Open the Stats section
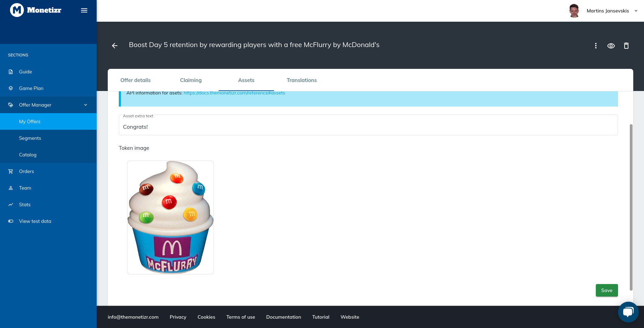 [48, 204]
